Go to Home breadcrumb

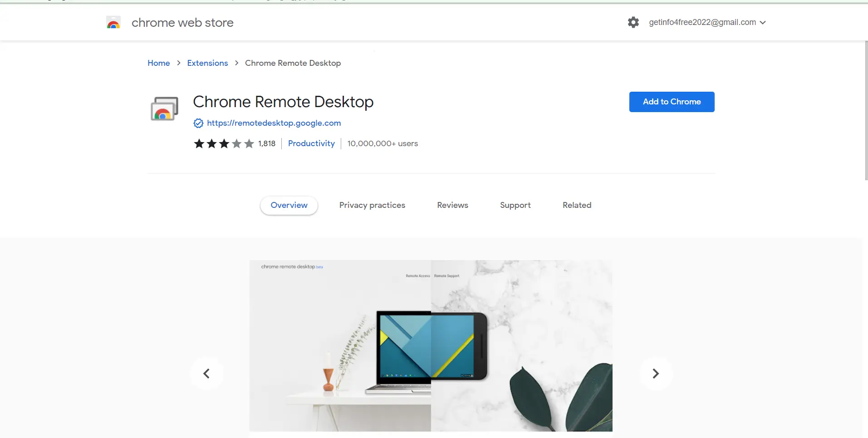(159, 63)
